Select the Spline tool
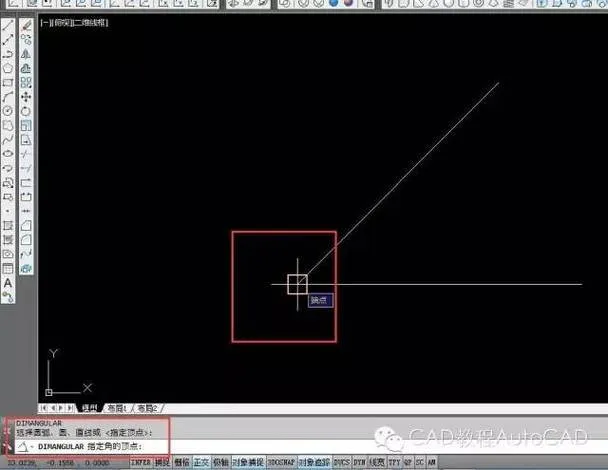Viewport: 608px width, 470px height. point(8,140)
